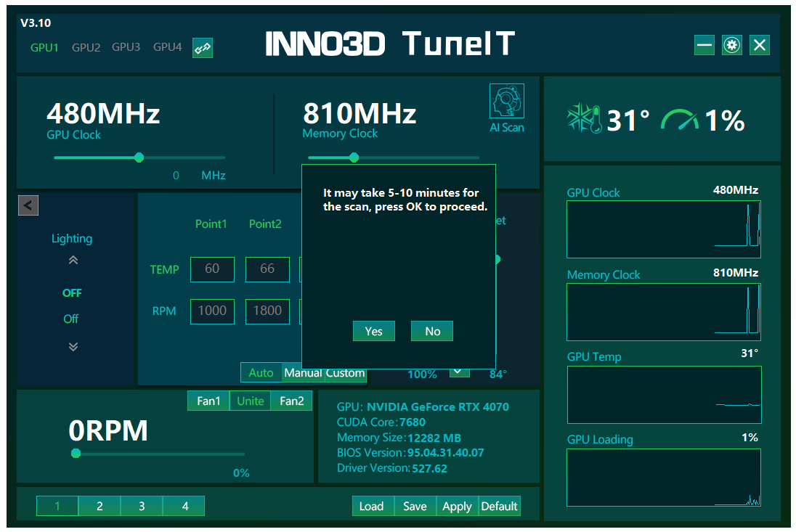
Task: Select Unite fan control
Action: (251, 401)
